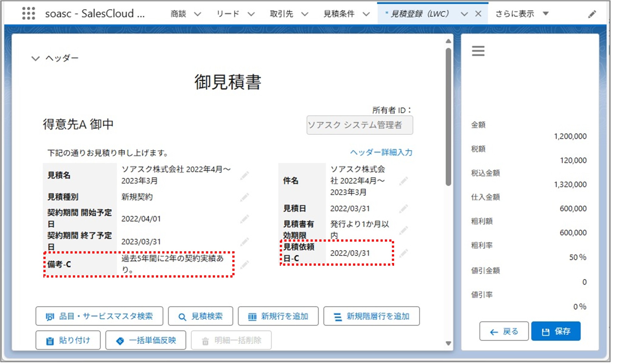Click the hierarchy icon on 新規階層行を追加
Image resolution: width=633 pixels, height=364 pixels.
tap(337, 316)
